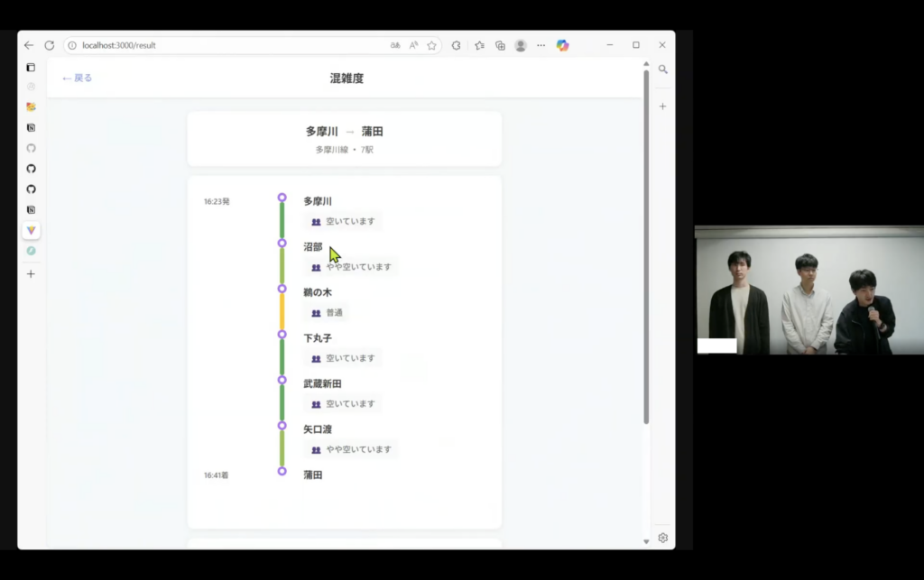Screen dimensions: 924x580
Task: Add this page to favorites star
Action: 432,45
